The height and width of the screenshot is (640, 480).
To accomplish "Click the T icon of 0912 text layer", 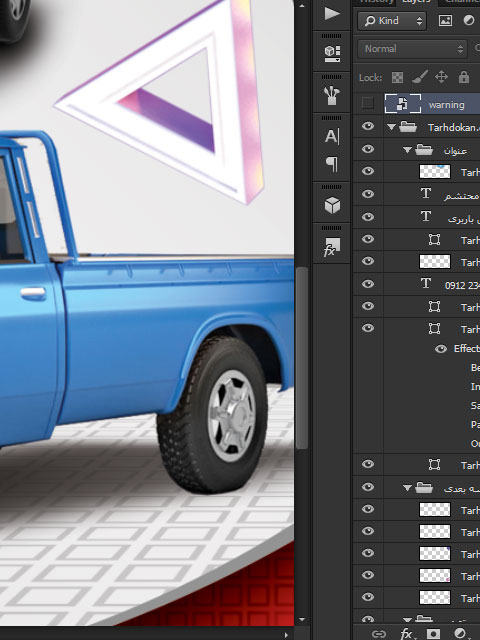I will (x=426, y=283).
